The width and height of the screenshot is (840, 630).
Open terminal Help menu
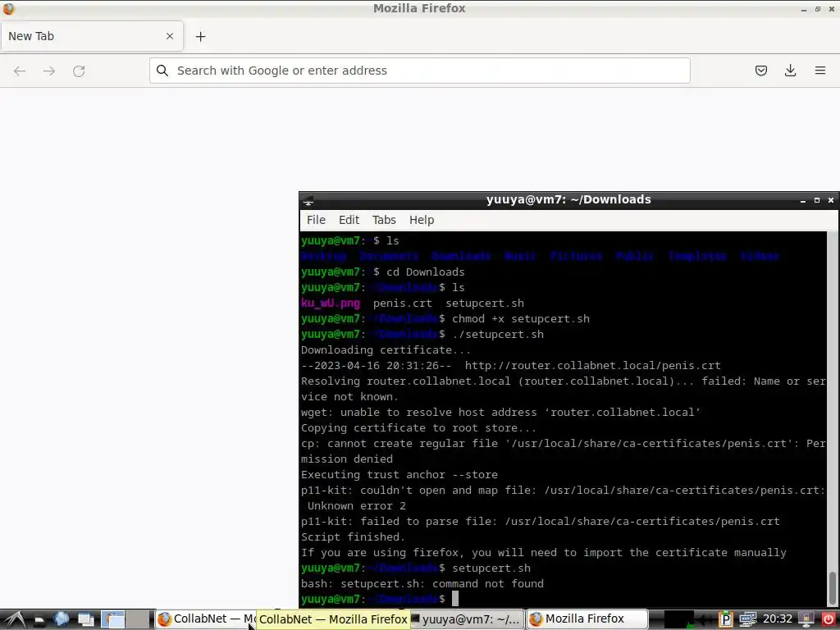point(422,220)
